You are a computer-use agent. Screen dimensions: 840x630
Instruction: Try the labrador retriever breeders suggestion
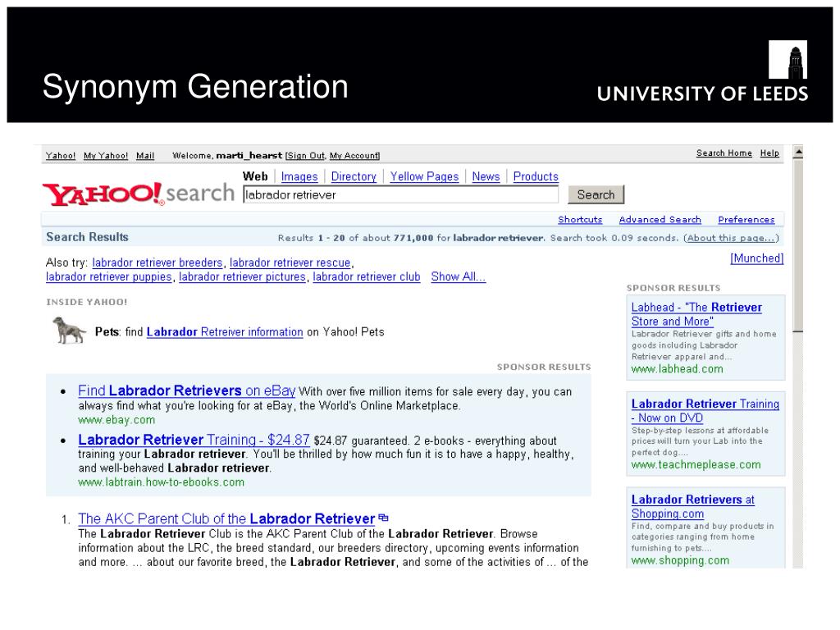pos(157,262)
